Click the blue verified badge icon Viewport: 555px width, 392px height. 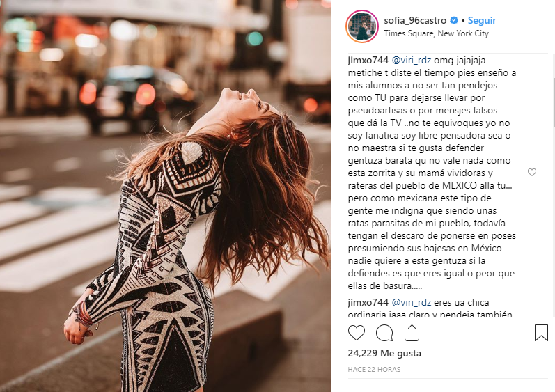click(x=454, y=20)
